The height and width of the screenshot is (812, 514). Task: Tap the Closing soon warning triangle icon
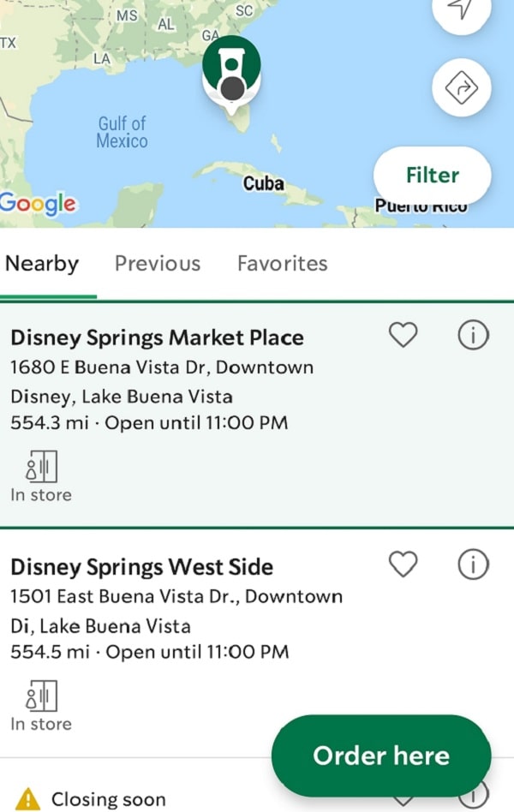pyautogui.click(x=27, y=799)
